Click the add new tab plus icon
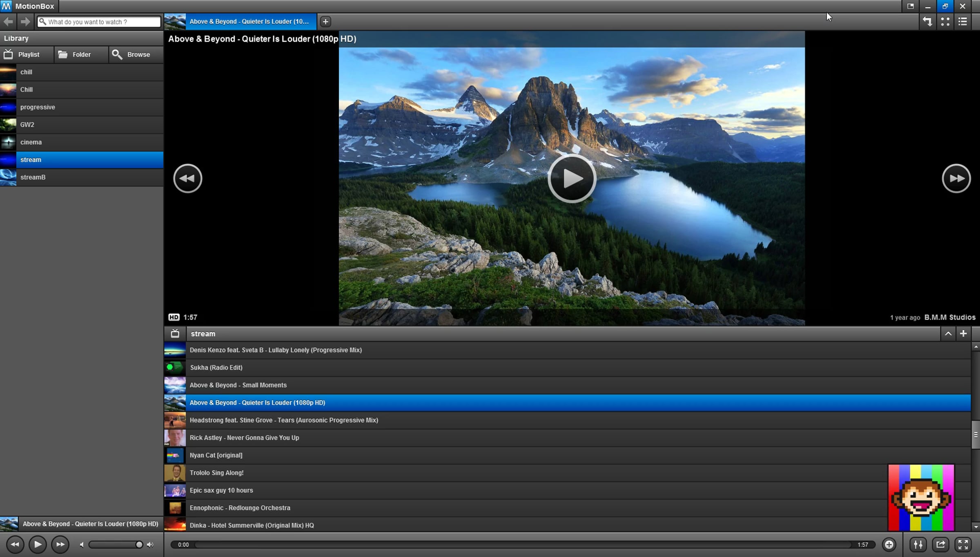980x557 pixels. point(325,22)
